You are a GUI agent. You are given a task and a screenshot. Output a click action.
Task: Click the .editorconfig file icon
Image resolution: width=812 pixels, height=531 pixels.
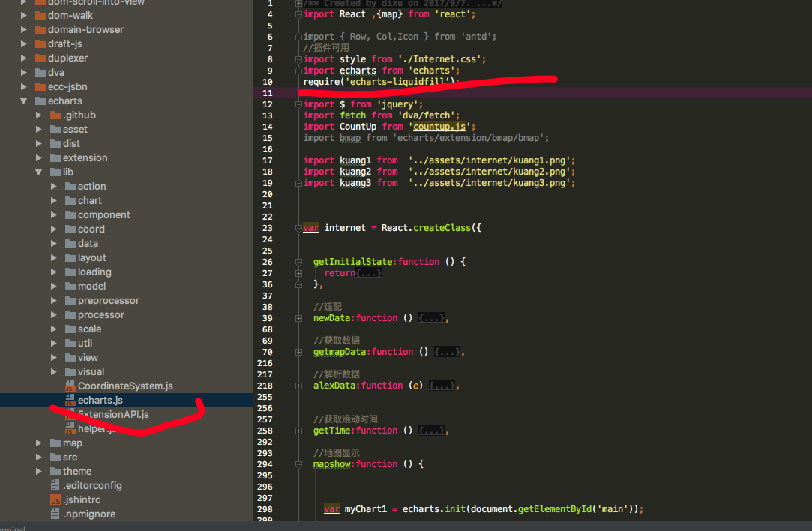[x=53, y=485]
